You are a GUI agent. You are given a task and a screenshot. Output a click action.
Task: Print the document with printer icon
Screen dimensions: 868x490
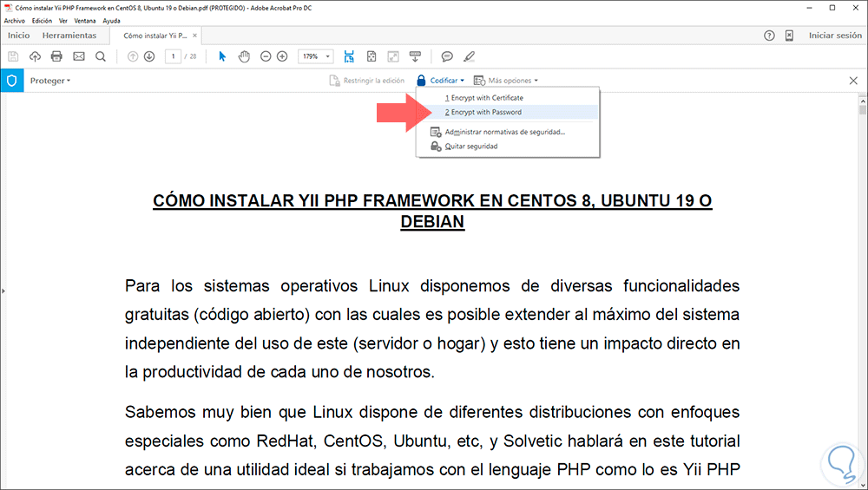click(56, 56)
